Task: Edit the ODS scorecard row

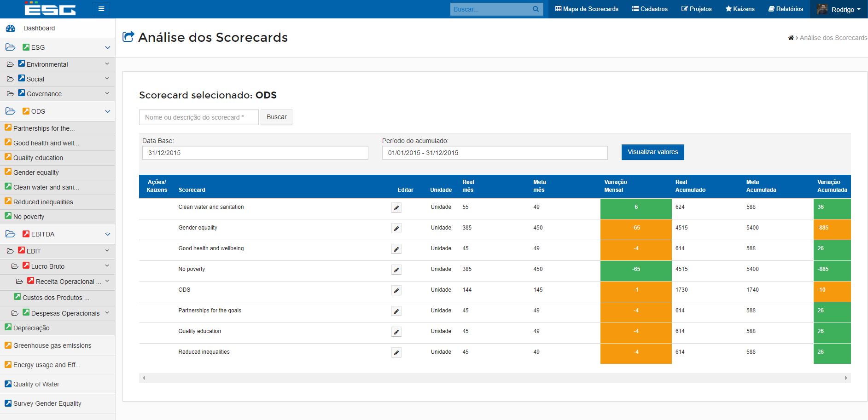Action: point(396,290)
